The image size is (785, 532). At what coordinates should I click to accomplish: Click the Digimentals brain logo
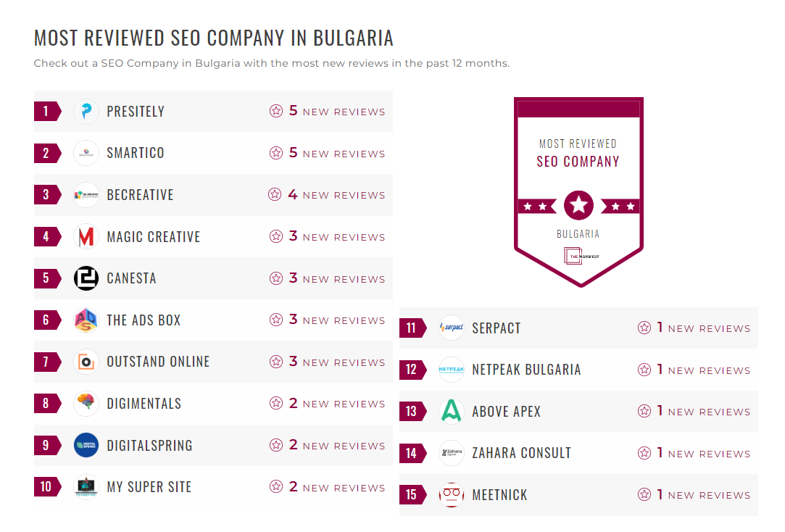tap(86, 404)
